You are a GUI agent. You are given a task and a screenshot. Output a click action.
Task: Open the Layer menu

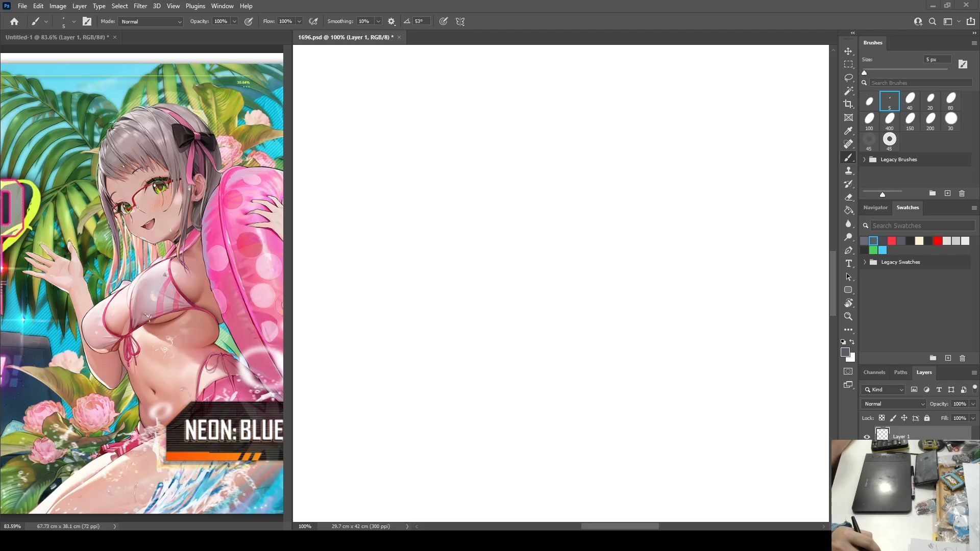click(x=80, y=6)
